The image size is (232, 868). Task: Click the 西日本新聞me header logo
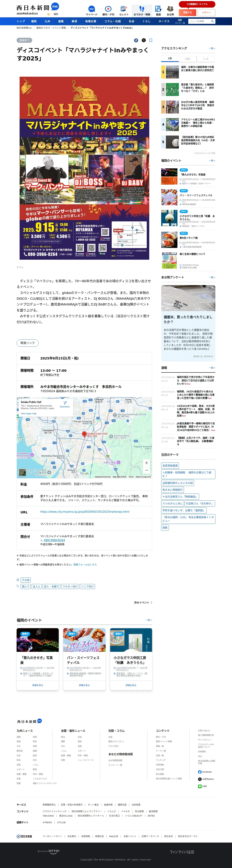point(37,7)
